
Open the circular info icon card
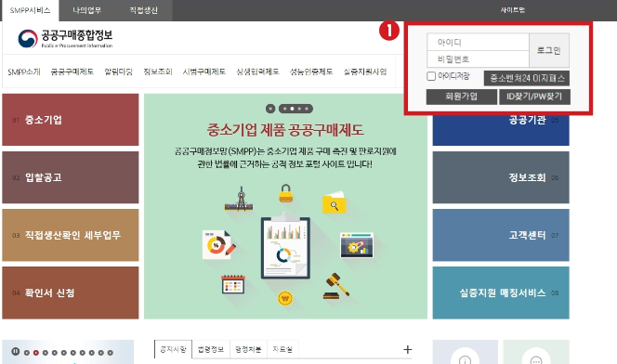click(x=466, y=352)
